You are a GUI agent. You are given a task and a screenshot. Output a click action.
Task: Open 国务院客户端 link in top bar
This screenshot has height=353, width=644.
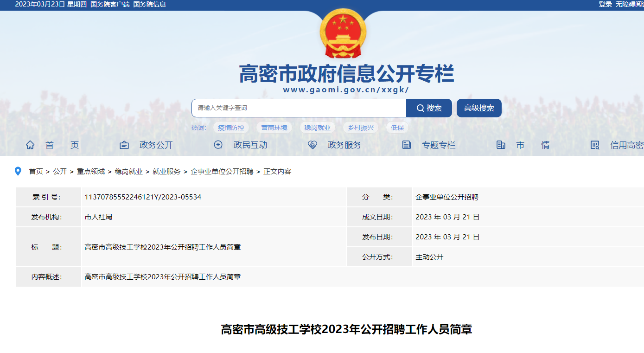pyautogui.click(x=110, y=4)
